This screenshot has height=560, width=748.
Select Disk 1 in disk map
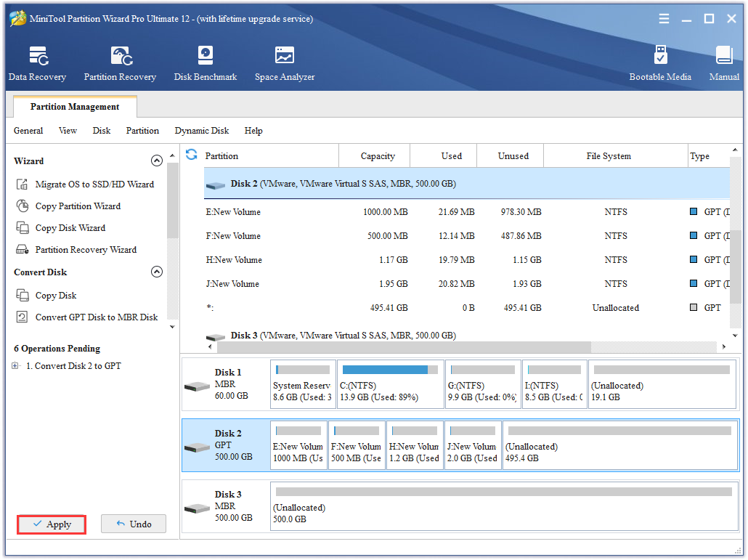coord(226,384)
